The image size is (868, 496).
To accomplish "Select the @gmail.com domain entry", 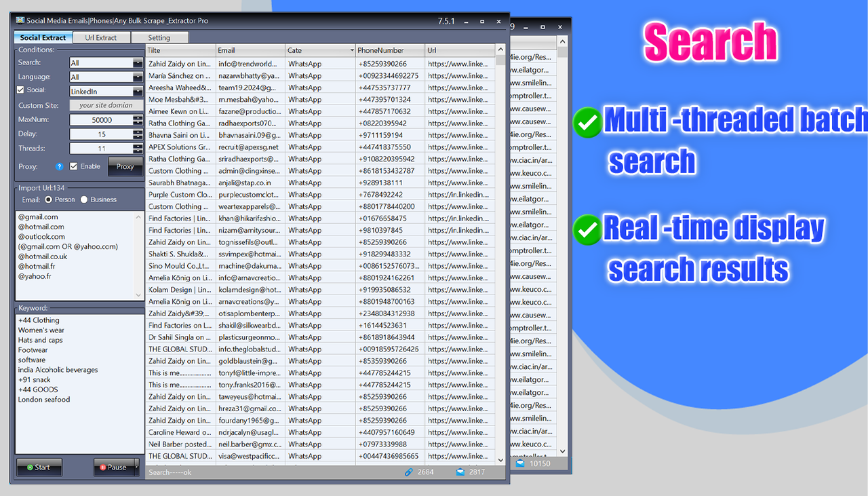I will [38, 217].
